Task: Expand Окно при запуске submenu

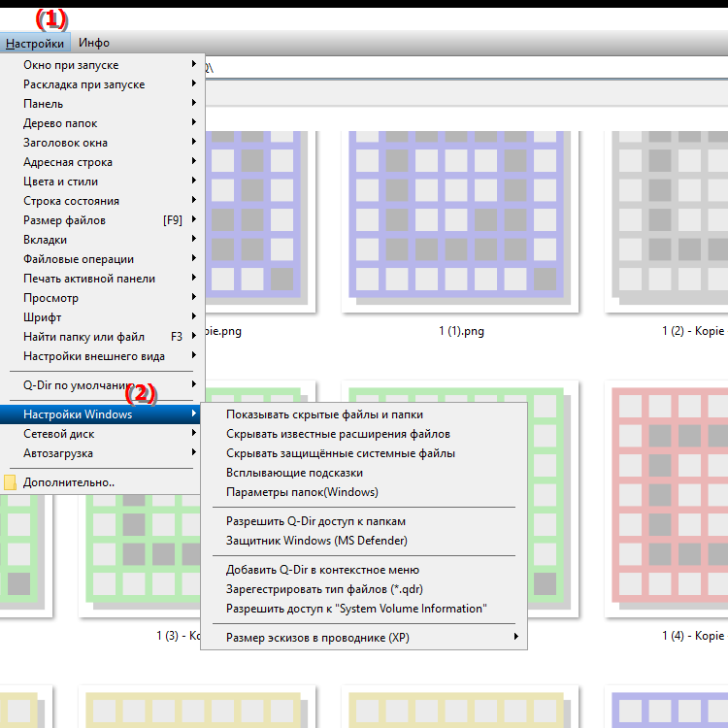Action: 102,64
